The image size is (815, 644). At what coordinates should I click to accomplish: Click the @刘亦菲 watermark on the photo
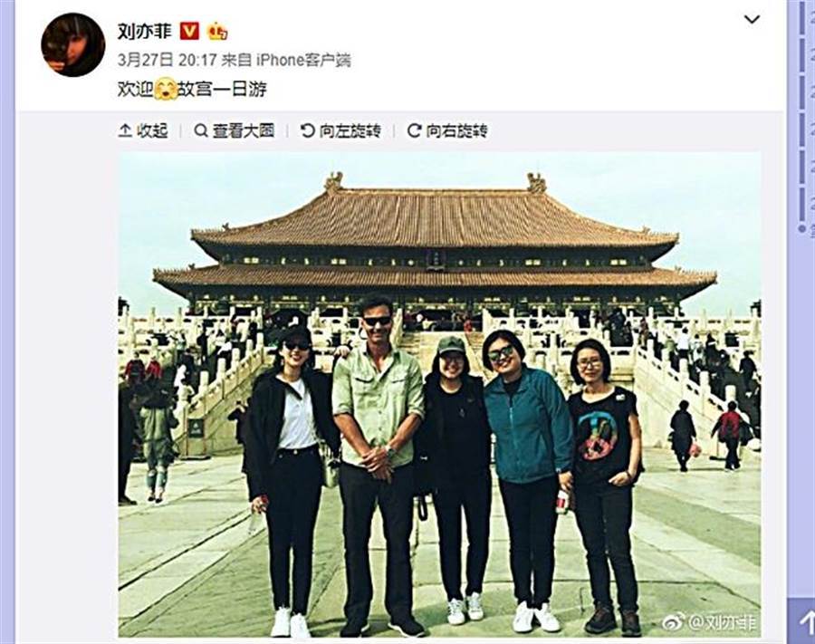click(709, 621)
